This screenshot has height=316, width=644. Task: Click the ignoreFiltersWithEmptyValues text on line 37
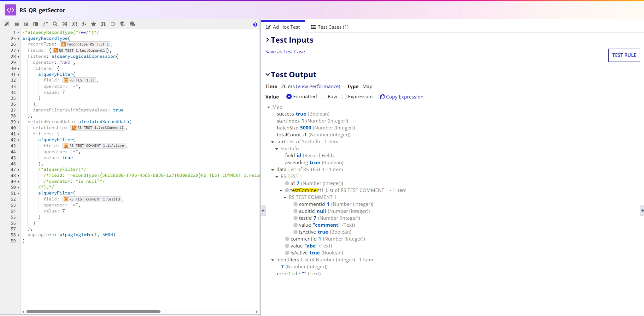click(x=70, y=110)
